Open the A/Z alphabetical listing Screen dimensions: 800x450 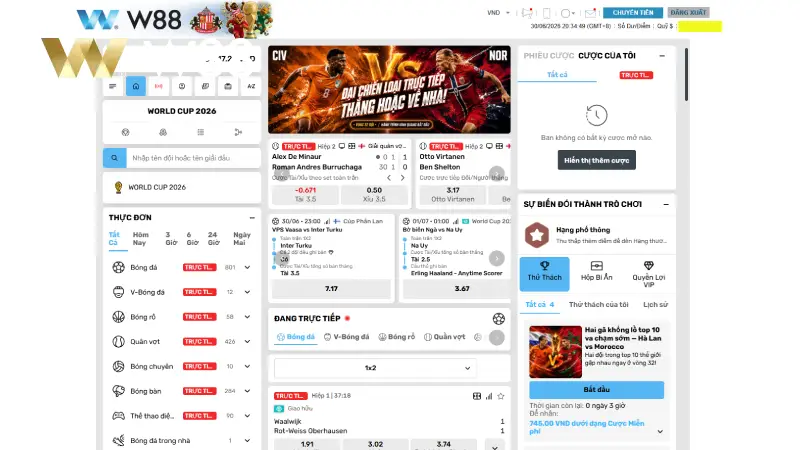coord(251,86)
